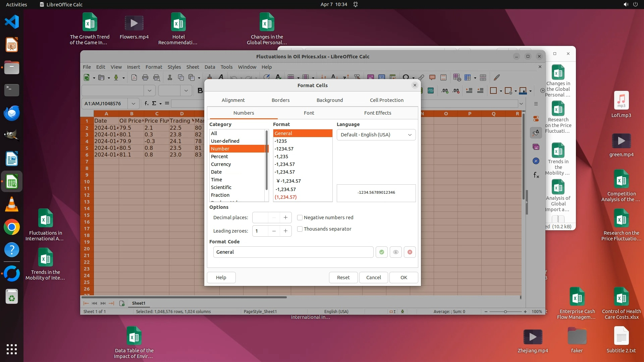Expand the Name Box dropdown
Image resolution: width=644 pixels, height=362 pixels.
click(133, 104)
